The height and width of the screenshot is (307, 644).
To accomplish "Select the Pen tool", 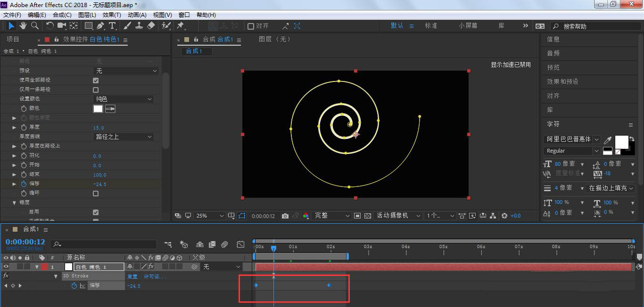I will pyautogui.click(x=100, y=26).
